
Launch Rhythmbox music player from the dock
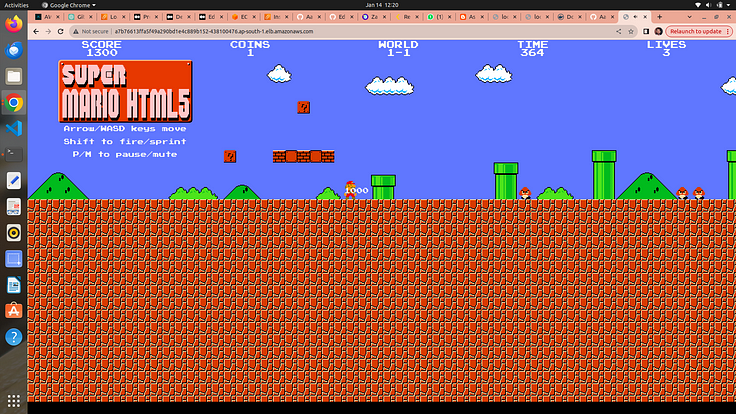[14, 233]
